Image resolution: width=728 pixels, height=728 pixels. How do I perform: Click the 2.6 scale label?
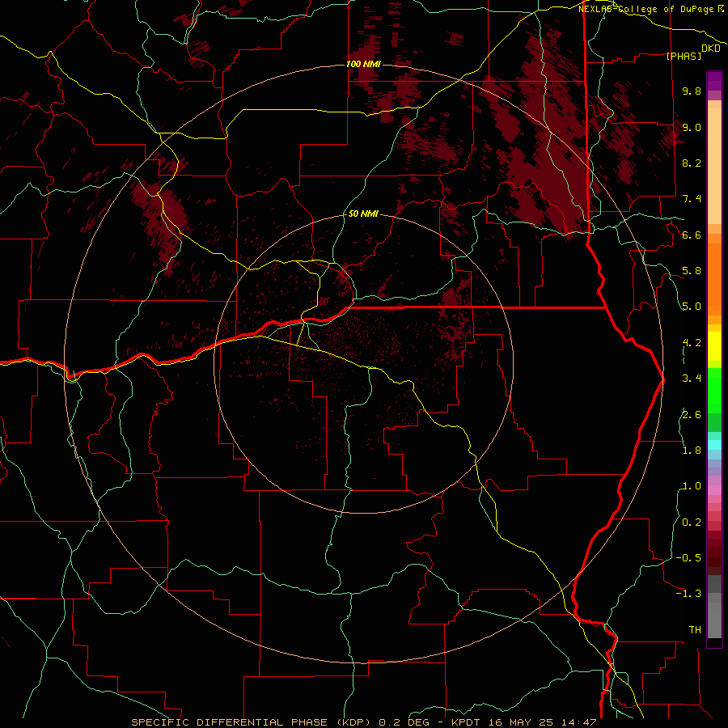pos(692,415)
